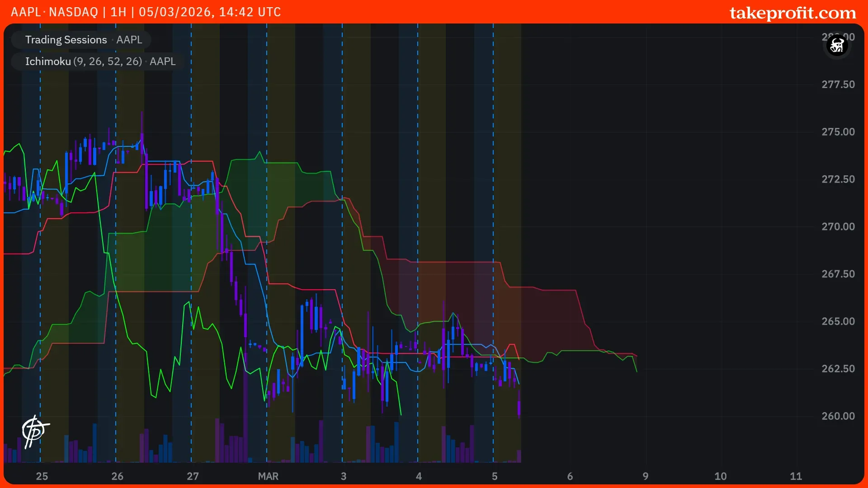The height and width of the screenshot is (488, 868).
Task: Click the AAPL NASDAQ header text
Action: pos(54,12)
